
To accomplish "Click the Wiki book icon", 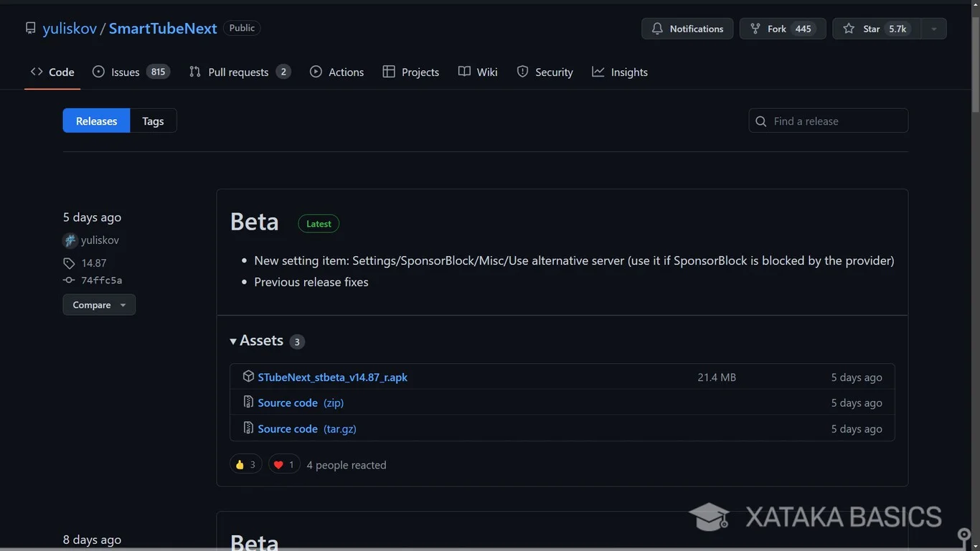I will point(464,72).
